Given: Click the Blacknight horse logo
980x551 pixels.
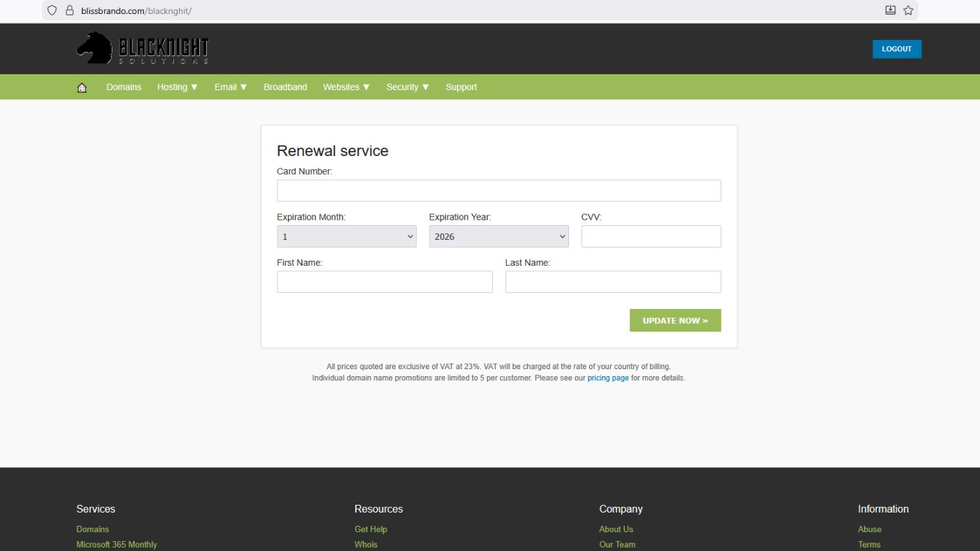Looking at the screenshot, I should click(x=94, y=49).
